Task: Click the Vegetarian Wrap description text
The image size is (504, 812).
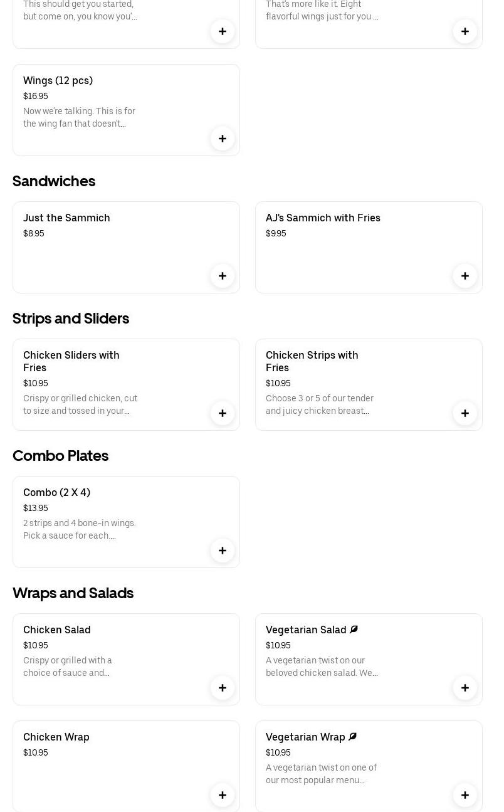Action: [x=321, y=774]
